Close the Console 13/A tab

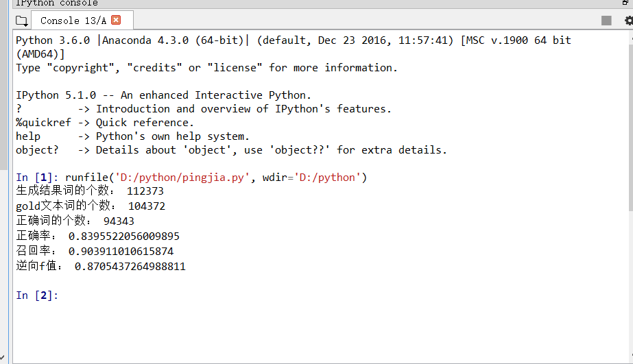click(116, 20)
